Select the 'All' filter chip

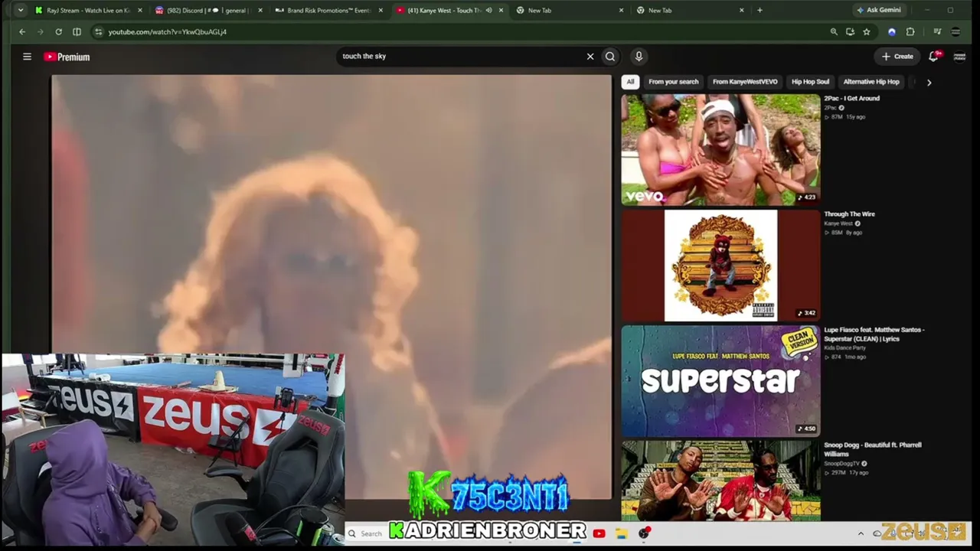pos(630,82)
